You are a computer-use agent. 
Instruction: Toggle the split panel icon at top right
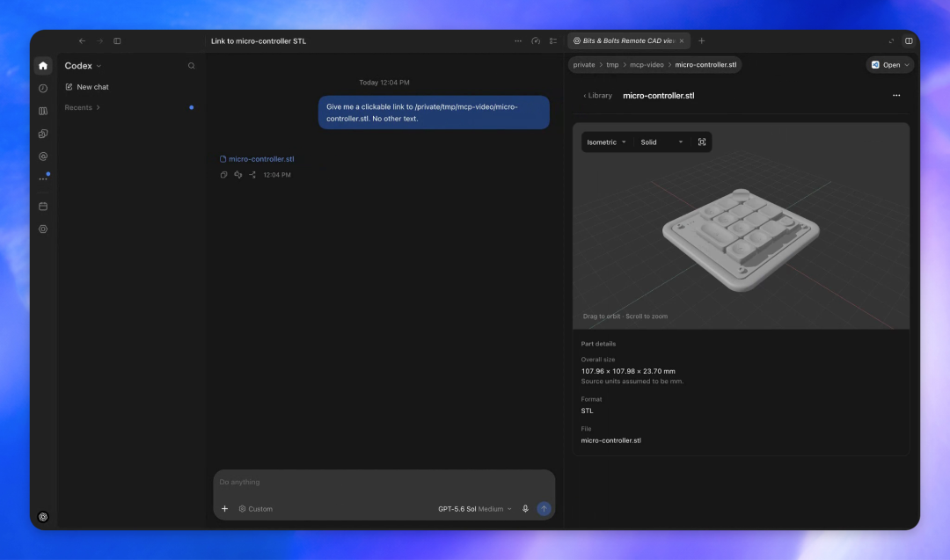pos(909,41)
